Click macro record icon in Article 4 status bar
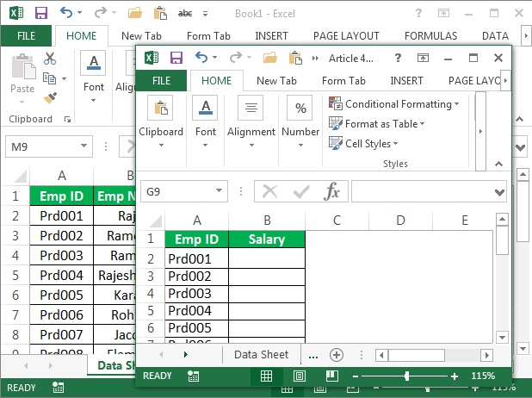532x398 pixels. [x=194, y=376]
